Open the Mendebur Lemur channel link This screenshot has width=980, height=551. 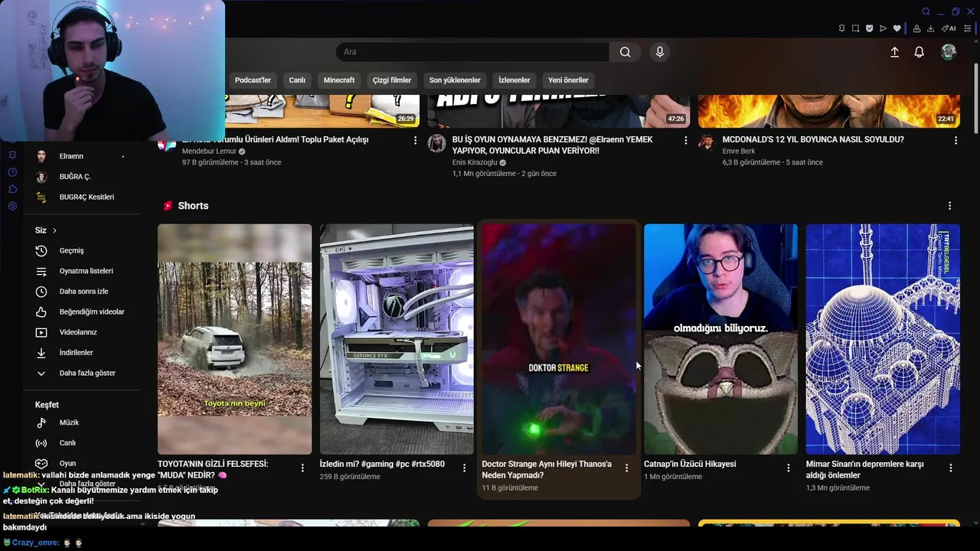coord(209,152)
